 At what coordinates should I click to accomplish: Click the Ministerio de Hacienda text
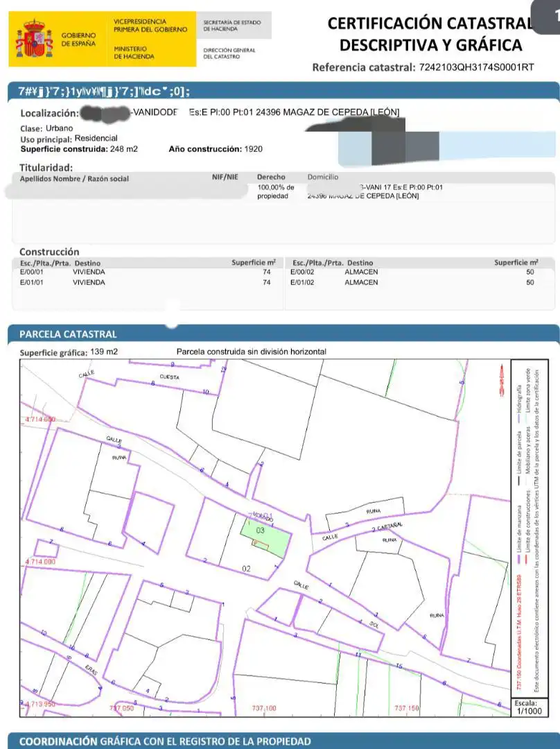coord(134,53)
